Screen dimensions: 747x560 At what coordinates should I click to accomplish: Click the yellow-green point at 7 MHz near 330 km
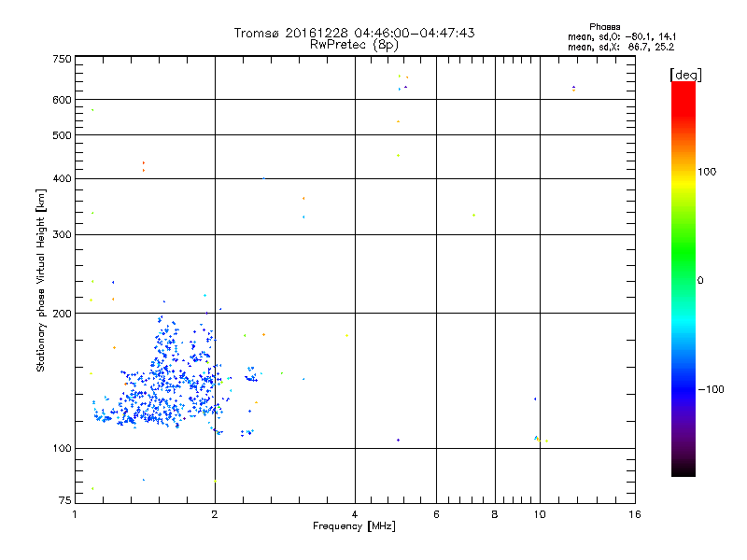[473, 216]
